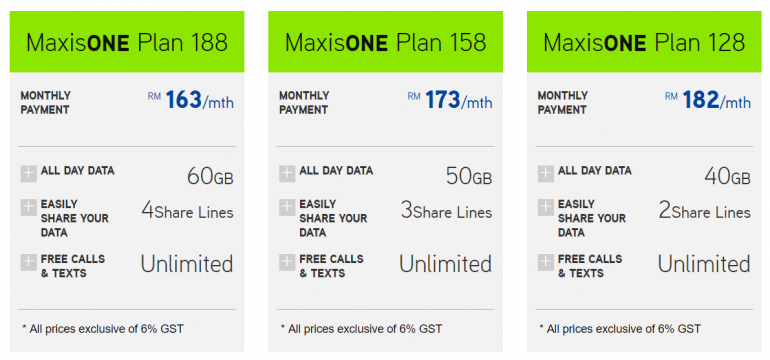Expand All Day Data in Plan 188
This screenshot has width=770, height=360.
pos(28,174)
